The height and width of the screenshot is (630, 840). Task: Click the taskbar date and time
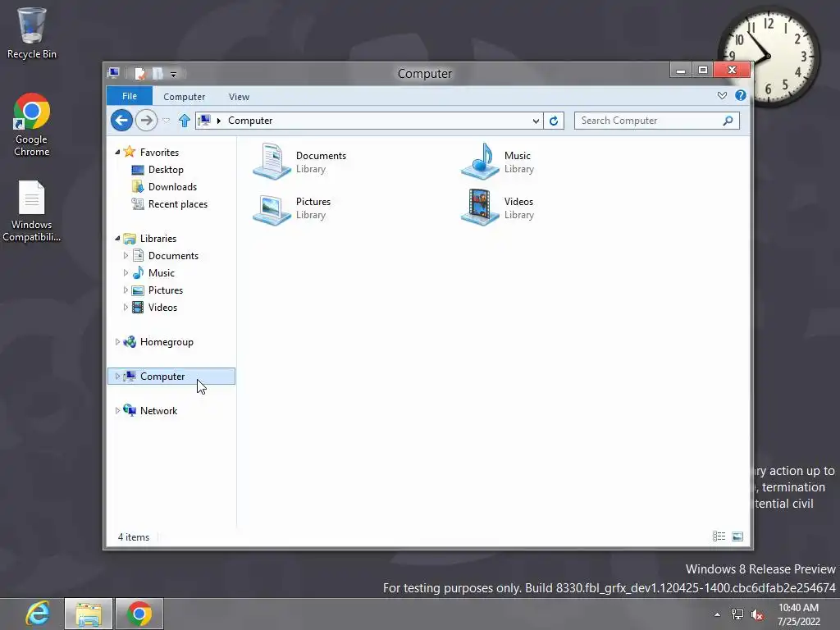(x=798, y=614)
